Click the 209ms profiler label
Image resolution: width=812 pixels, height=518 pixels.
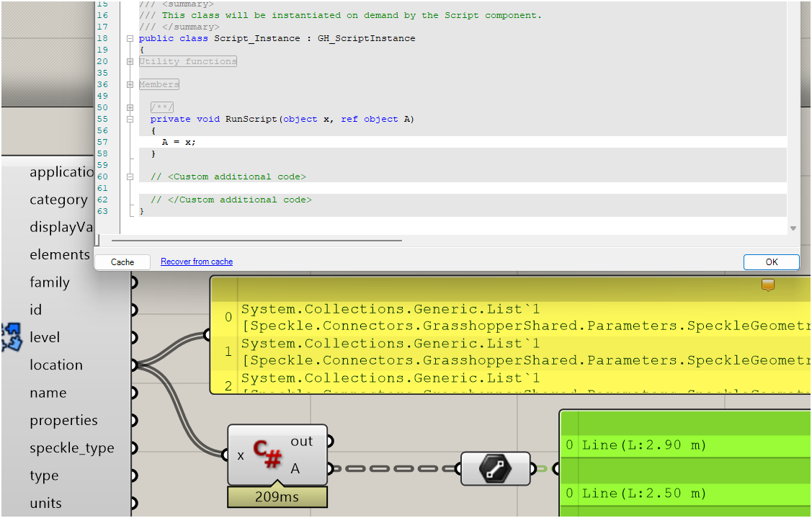point(277,497)
